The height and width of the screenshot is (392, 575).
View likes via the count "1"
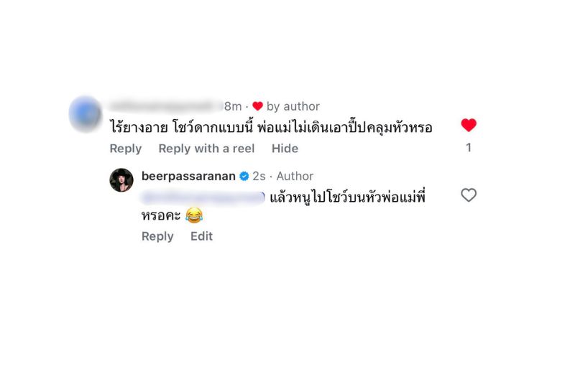(x=469, y=148)
